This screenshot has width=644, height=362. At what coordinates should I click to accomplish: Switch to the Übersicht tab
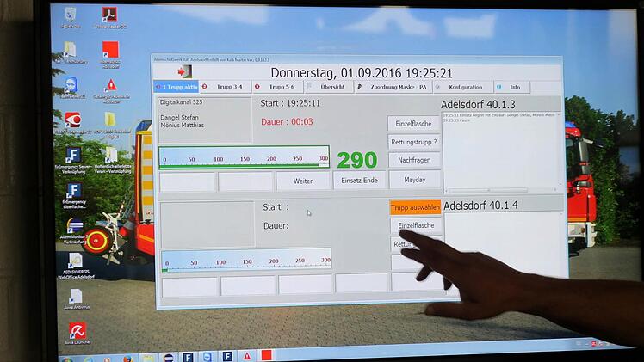(x=329, y=87)
